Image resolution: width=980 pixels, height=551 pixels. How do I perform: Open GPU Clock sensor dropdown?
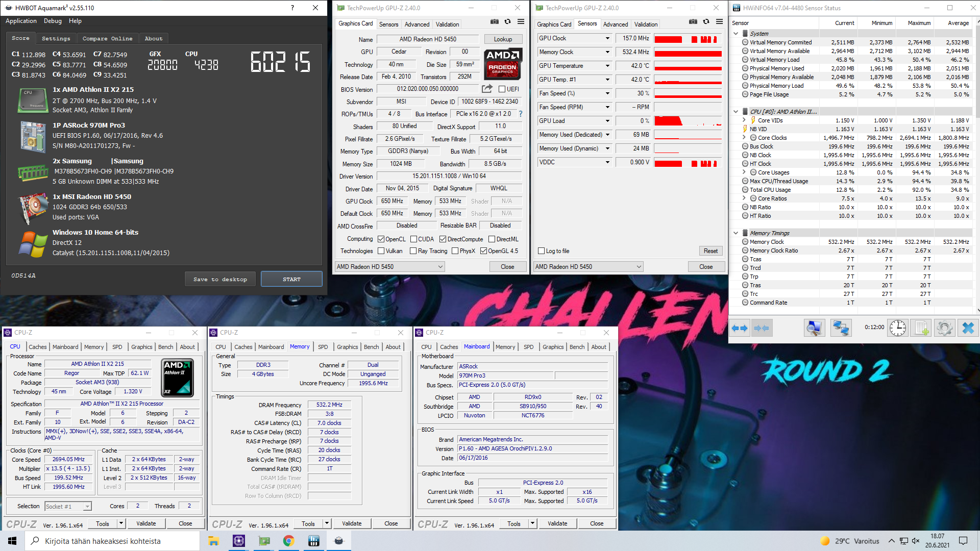coord(607,38)
